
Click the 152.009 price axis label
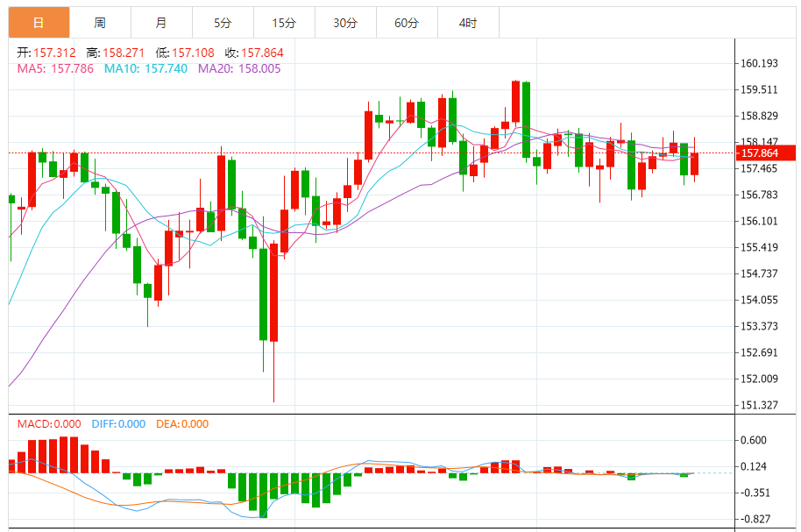click(759, 379)
